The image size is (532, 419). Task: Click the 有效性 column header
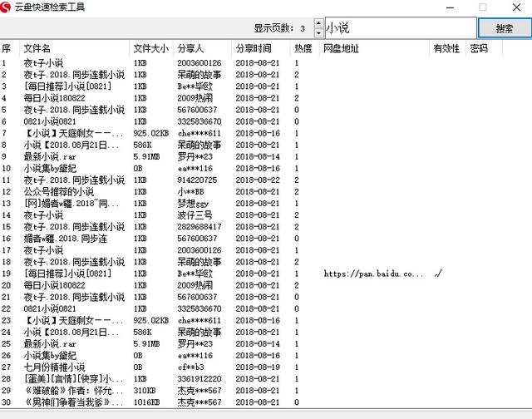pyautogui.click(x=447, y=48)
